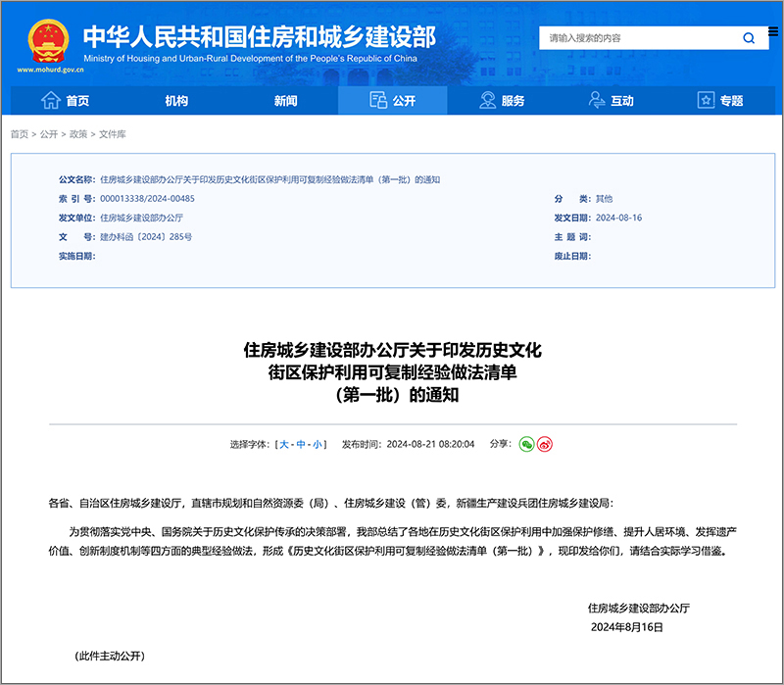
Task: Open the 服务 navigation tab
Action: click(x=502, y=101)
